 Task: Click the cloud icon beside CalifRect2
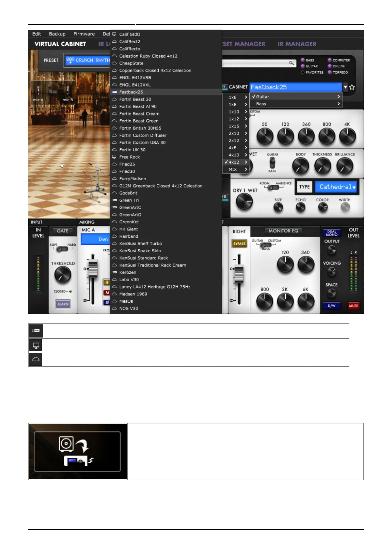(x=114, y=41)
